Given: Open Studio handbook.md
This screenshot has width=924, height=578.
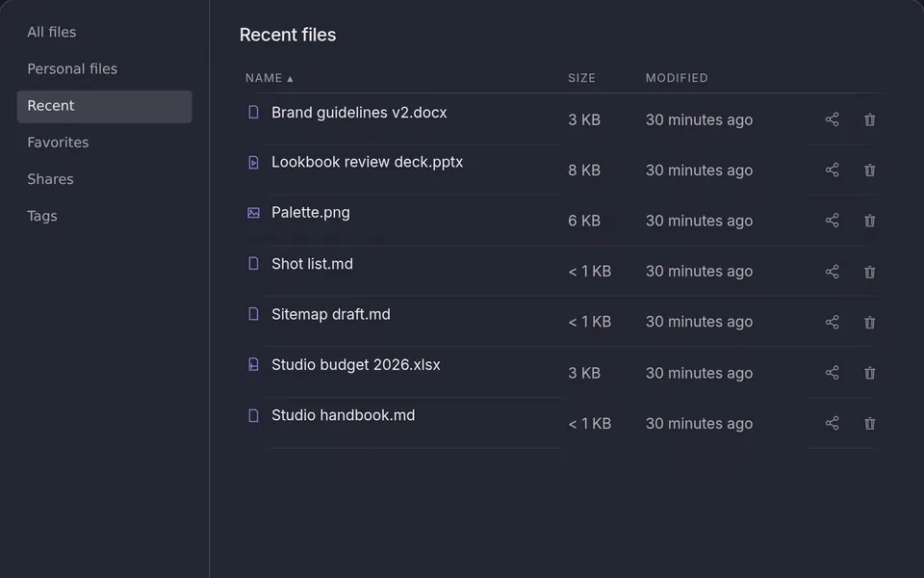Looking at the screenshot, I should click(343, 415).
